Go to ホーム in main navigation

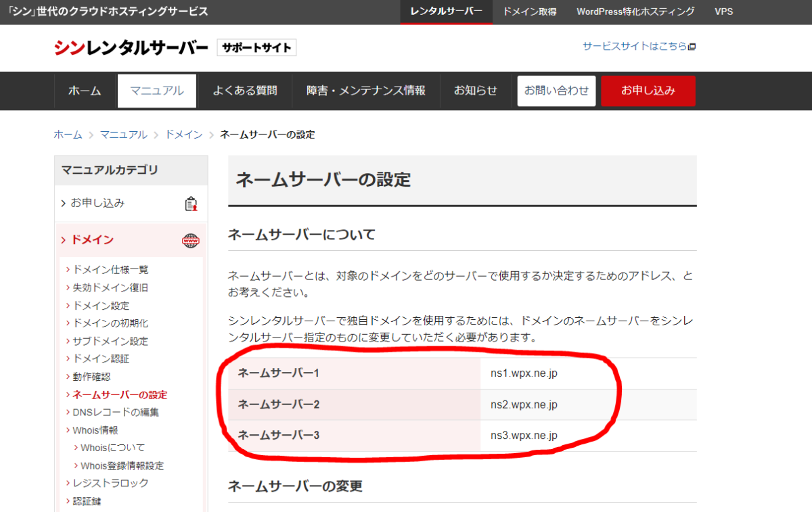(85, 91)
